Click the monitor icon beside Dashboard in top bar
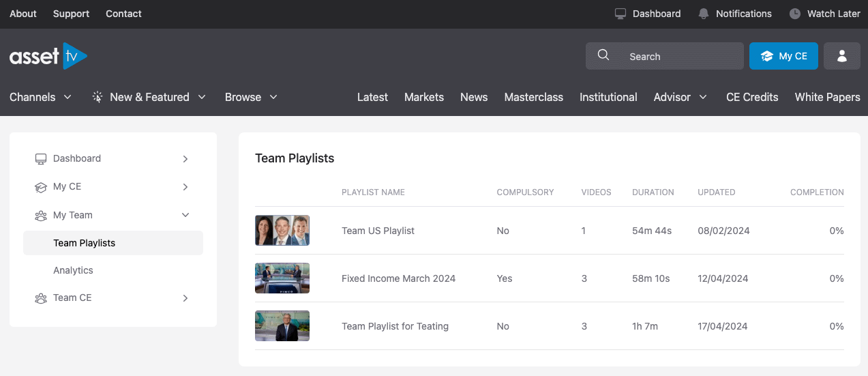868x376 pixels. coord(620,14)
